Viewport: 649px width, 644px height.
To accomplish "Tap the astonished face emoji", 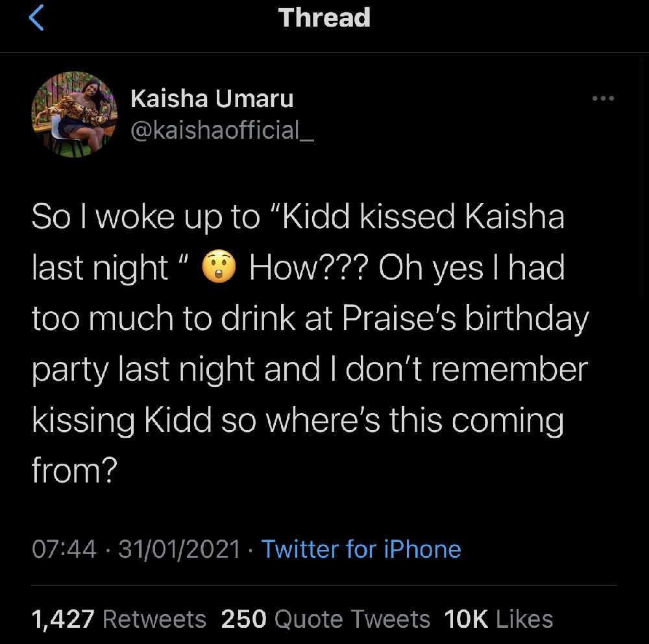I will point(219,268).
